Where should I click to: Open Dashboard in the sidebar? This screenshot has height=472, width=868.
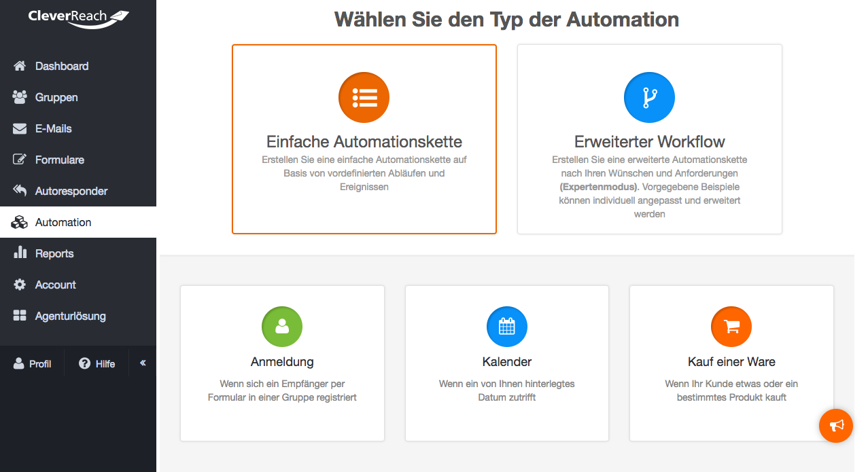[x=78, y=66]
